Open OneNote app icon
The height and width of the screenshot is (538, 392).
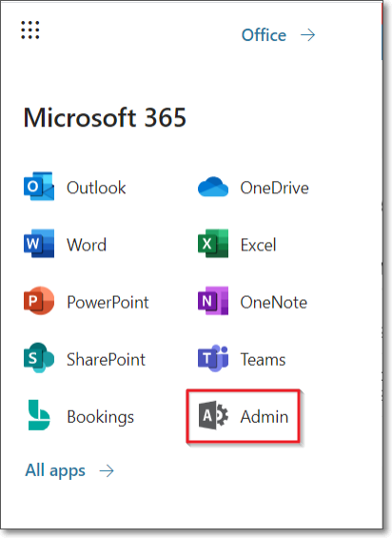tap(213, 301)
